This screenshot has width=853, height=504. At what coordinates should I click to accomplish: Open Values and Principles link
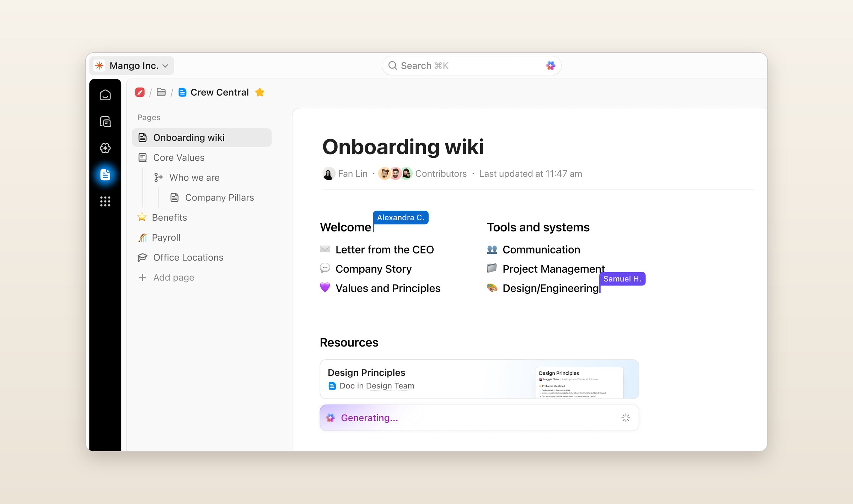click(x=388, y=288)
